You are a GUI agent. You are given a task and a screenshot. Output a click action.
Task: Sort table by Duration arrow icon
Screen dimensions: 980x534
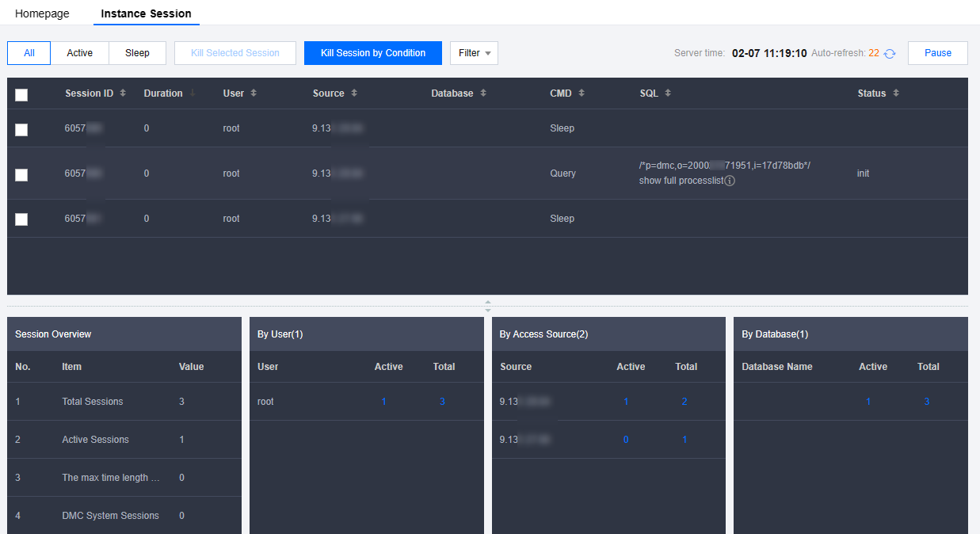pyautogui.click(x=193, y=93)
